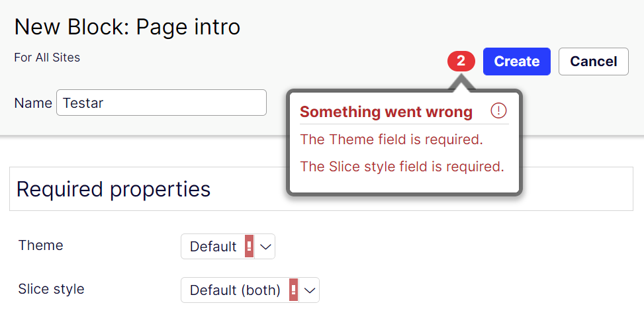
Task: Click the 'Something went wrong' heading
Action: pyautogui.click(x=386, y=112)
